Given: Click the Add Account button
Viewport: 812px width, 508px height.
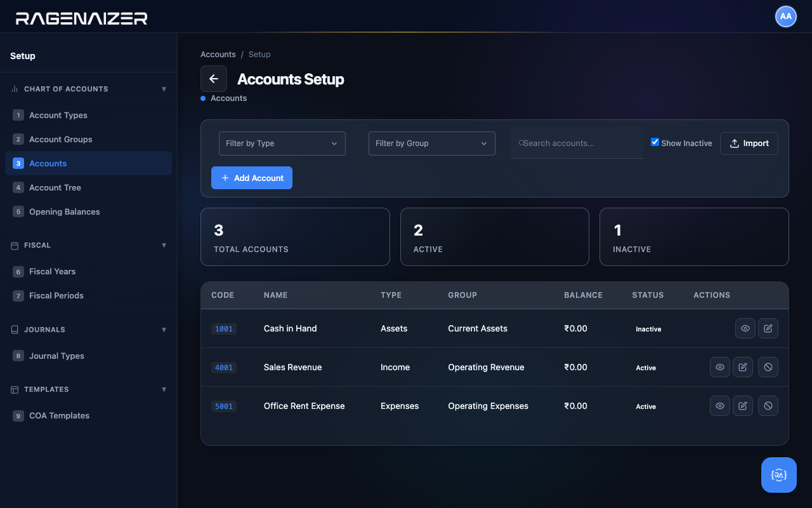Looking at the screenshot, I should click(x=252, y=178).
